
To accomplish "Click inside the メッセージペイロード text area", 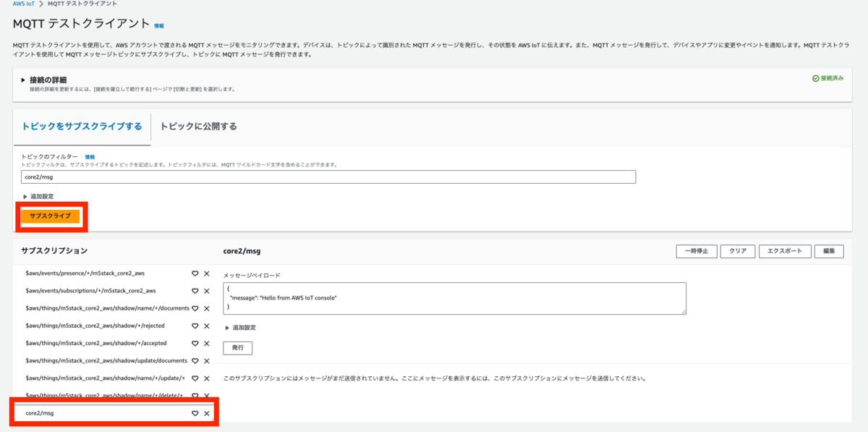I will pyautogui.click(x=454, y=298).
